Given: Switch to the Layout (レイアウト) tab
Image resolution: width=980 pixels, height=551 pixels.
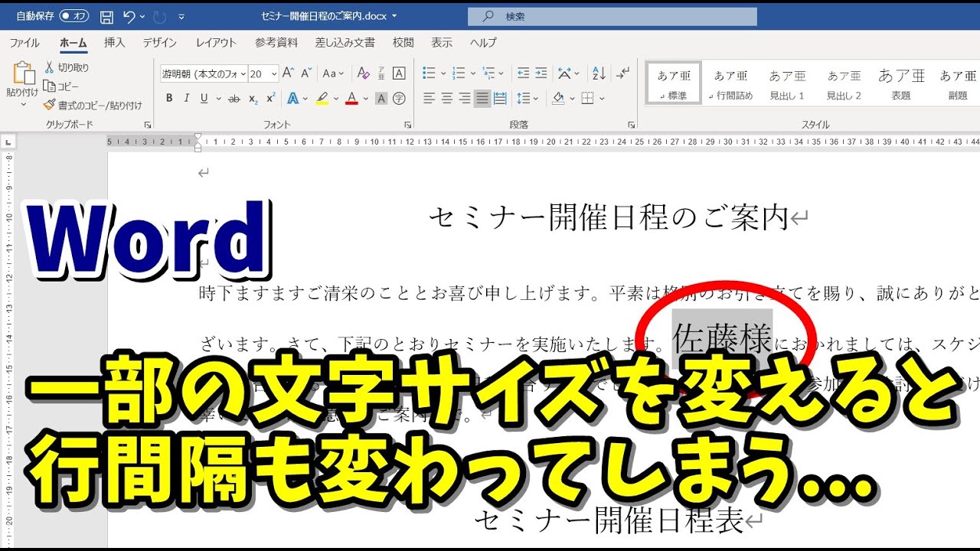Looking at the screenshot, I should 216,43.
